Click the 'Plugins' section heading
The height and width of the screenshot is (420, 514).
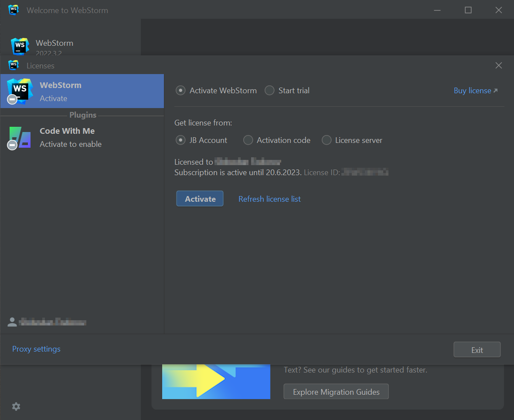point(83,115)
